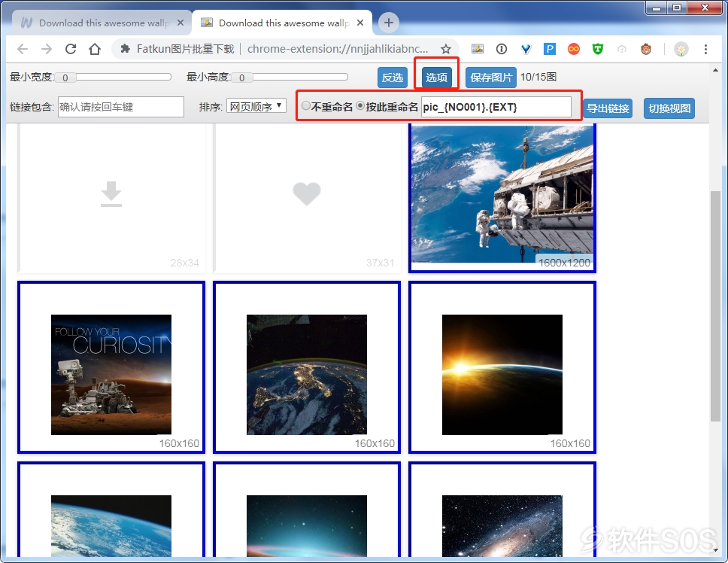Select the download arrow thumbnail 28x34
728x563 pixels.
pyautogui.click(x=111, y=198)
